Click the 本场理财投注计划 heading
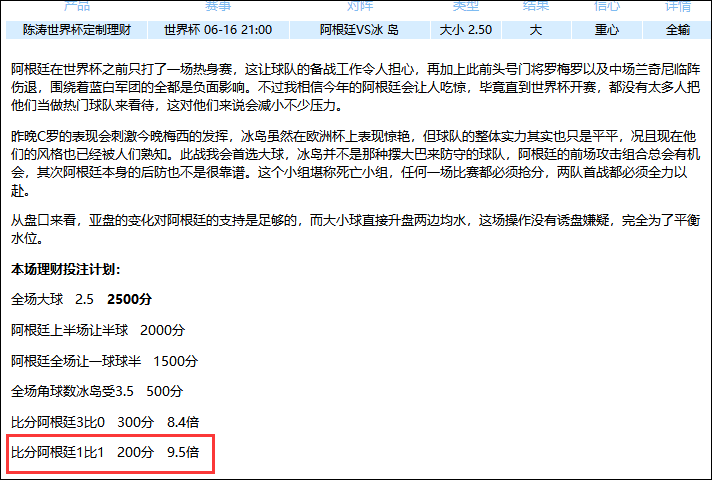Viewport: 712px width, 480px height. pos(65,269)
